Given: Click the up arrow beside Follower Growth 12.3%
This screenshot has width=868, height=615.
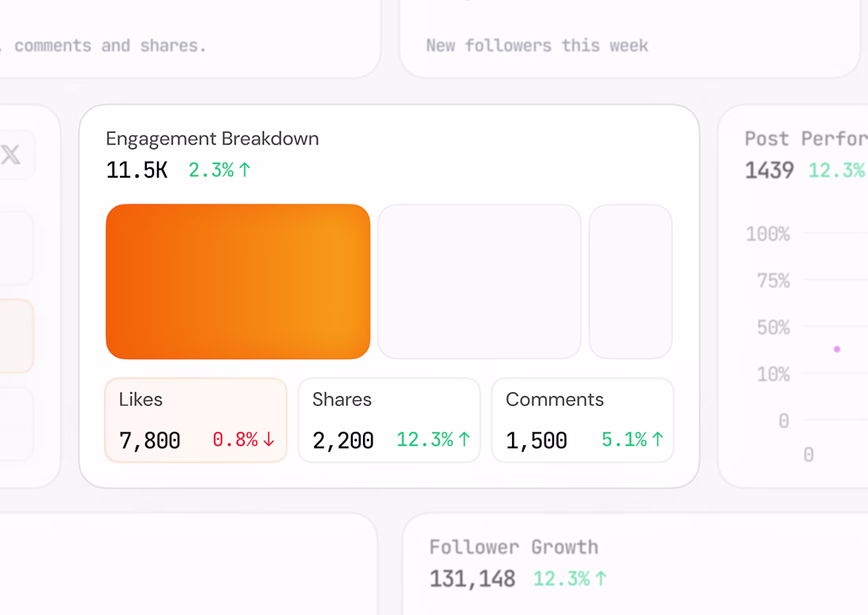Looking at the screenshot, I should pyautogui.click(x=600, y=579).
